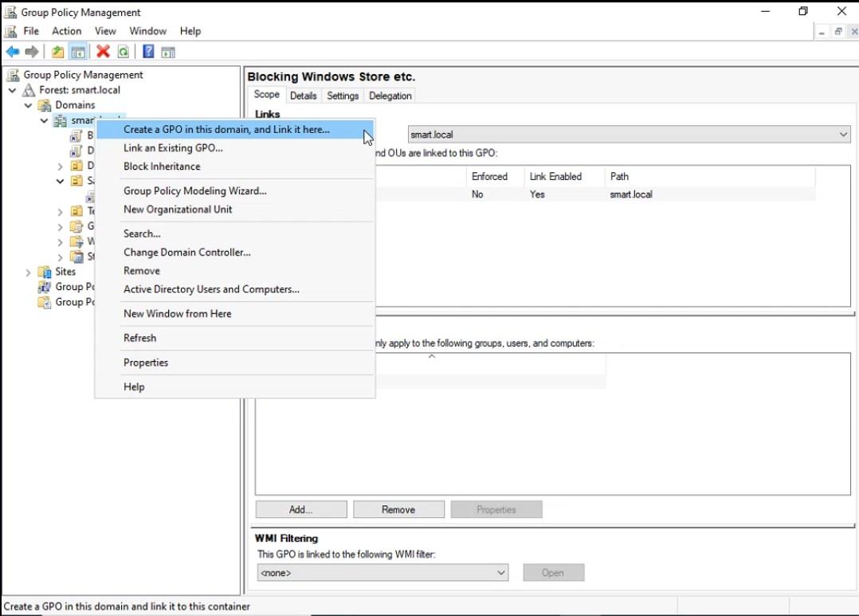Click the Sites folder icon

click(x=45, y=272)
